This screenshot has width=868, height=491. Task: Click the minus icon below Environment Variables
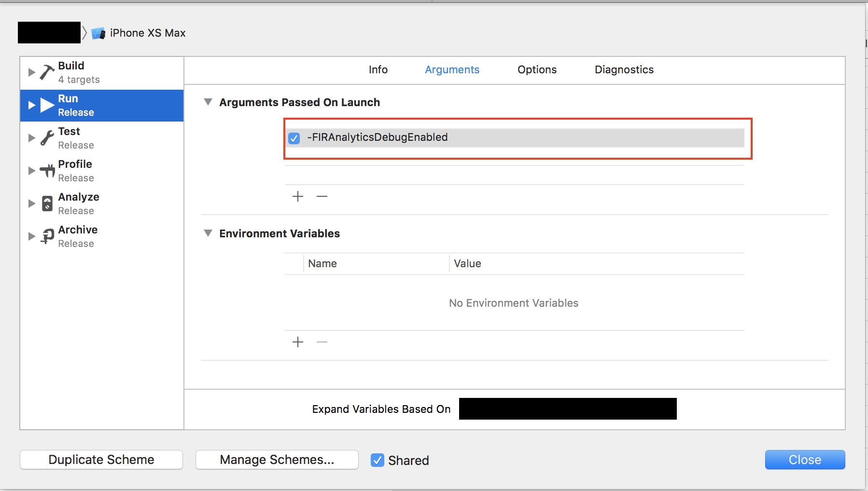322,342
